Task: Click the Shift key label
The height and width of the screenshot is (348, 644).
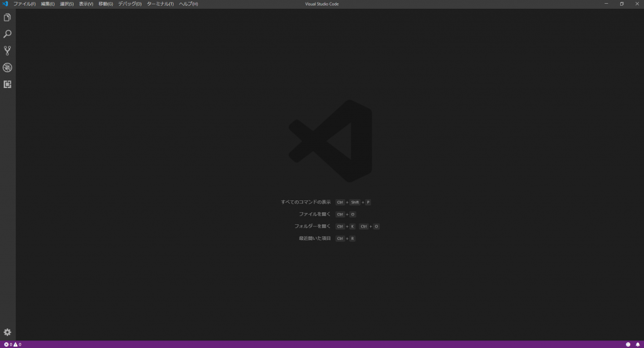Action: click(x=355, y=202)
